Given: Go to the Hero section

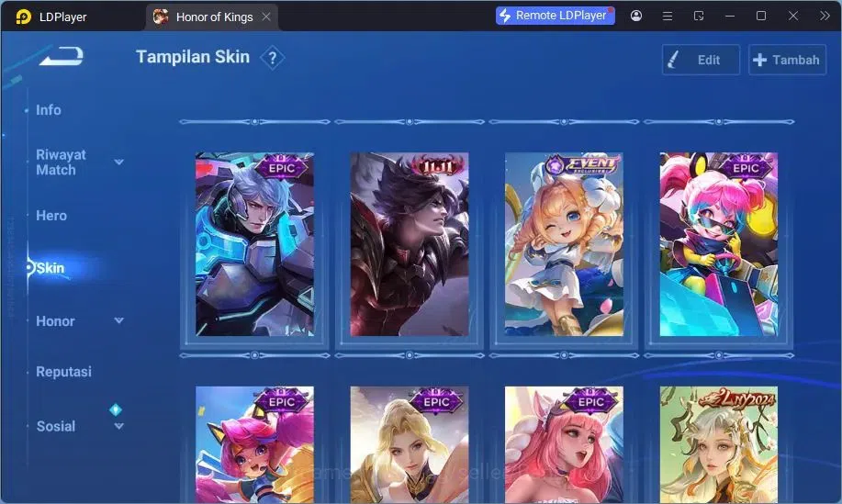Looking at the screenshot, I should (51, 216).
